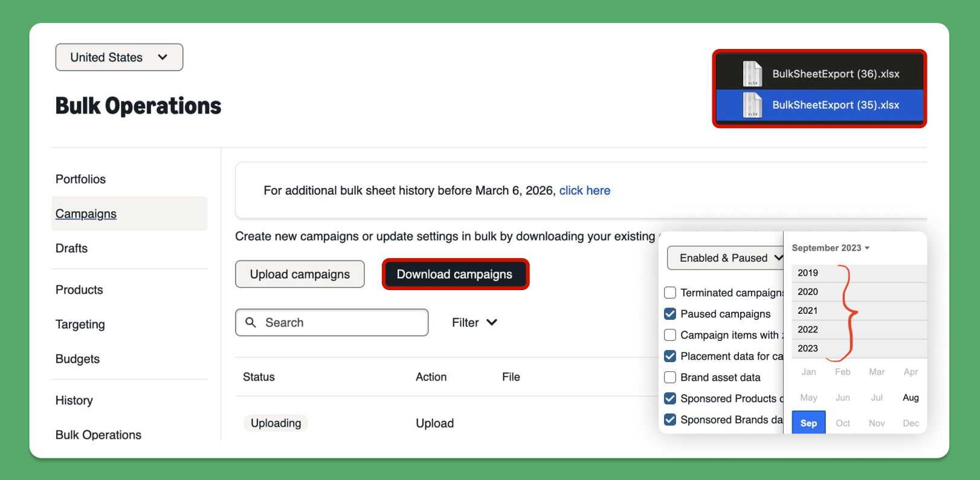Screen dimensions: 980x480
Task: Expand the September 2023 date dropdown
Action: [830, 248]
